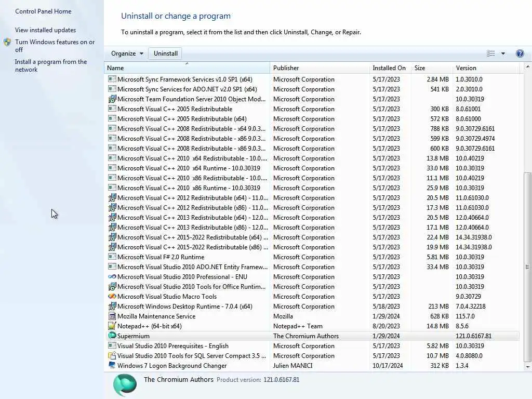Select Microsoft Visual C++ 2010 x86 Runtime row
Viewport: 532px width, 399px height.
point(312,188)
